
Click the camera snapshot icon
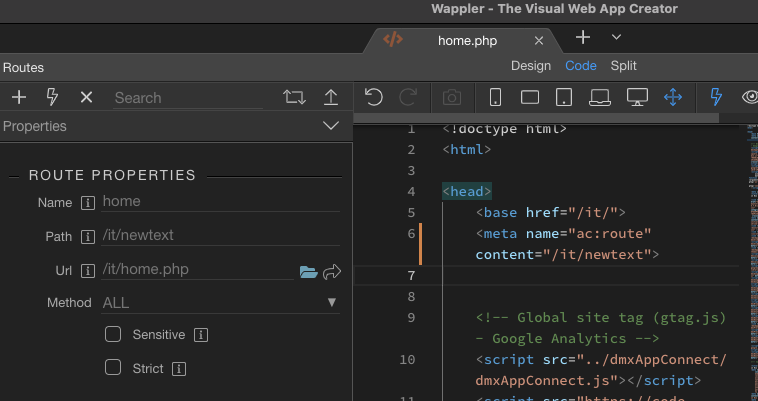pos(452,98)
